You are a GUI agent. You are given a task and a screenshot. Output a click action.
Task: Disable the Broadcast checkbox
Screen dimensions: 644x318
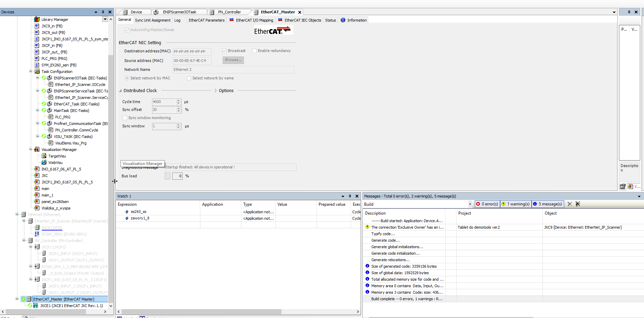tap(224, 51)
